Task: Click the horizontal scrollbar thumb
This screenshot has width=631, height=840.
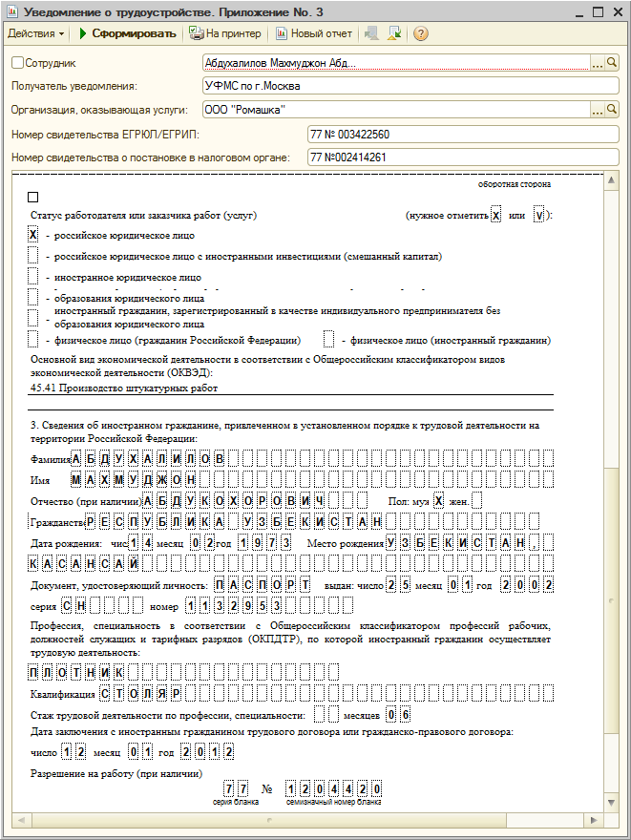Action: coord(269,820)
